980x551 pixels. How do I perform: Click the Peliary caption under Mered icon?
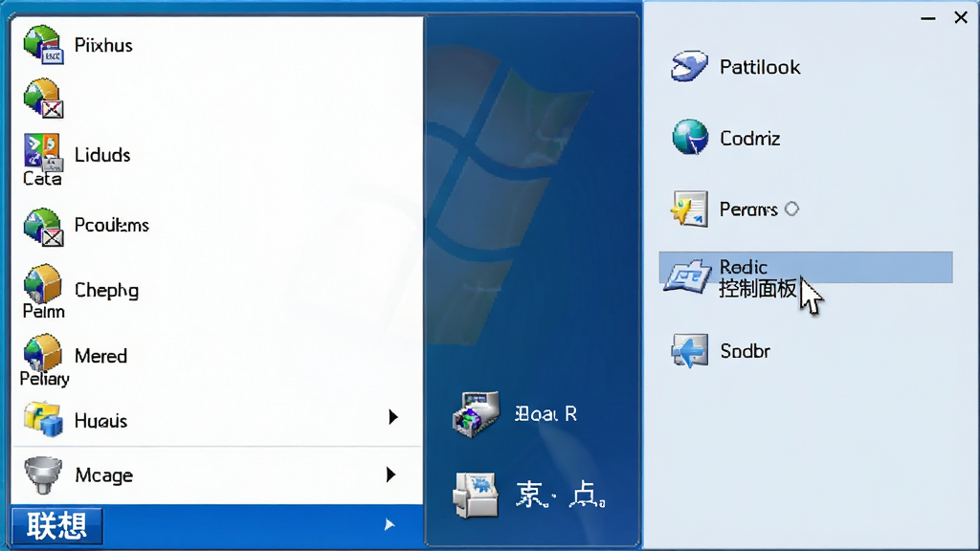coord(44,379)
